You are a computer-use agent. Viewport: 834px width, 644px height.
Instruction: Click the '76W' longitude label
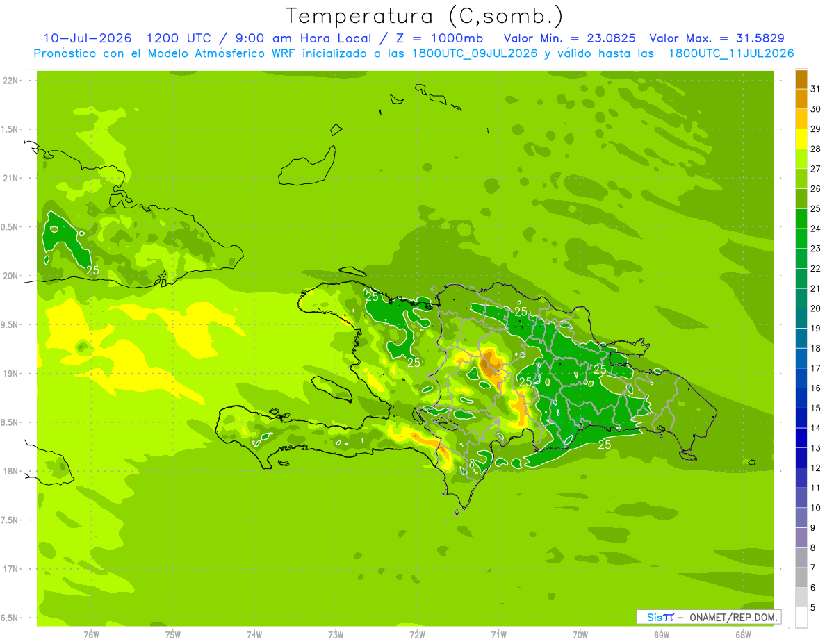coord(91,635)
